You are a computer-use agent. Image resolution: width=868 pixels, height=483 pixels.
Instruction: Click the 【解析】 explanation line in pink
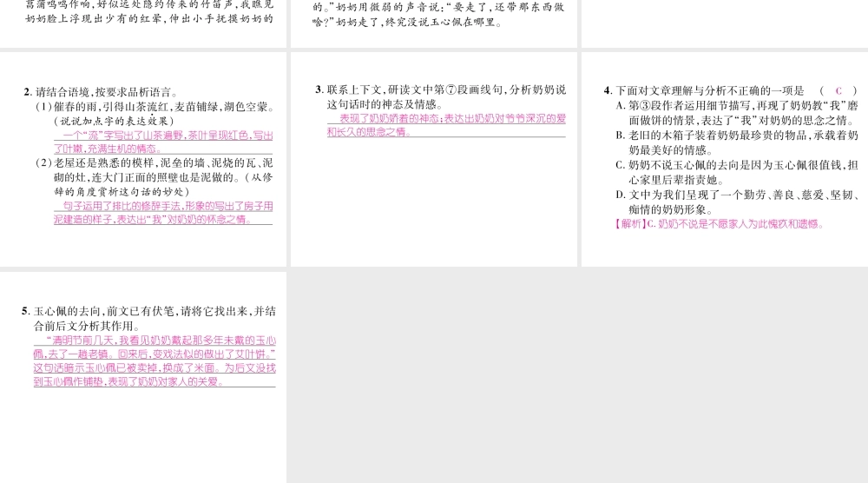(719, 224)
